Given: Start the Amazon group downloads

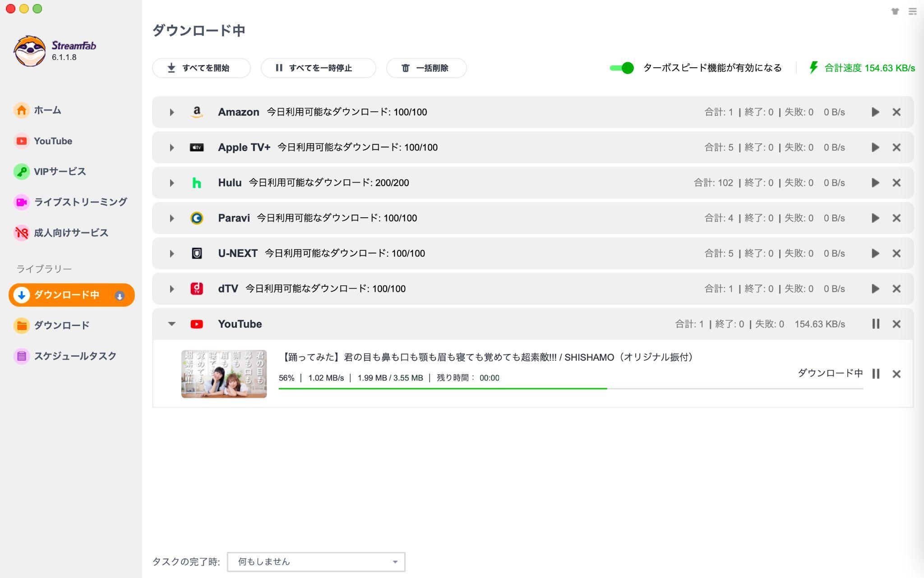Looking at the screenshot, I should (x=875, y=112).
